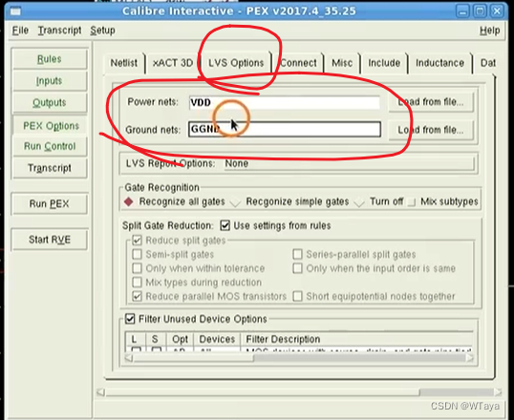Minimize the Calibre Interactive window
514x420 pixels.
462,11
